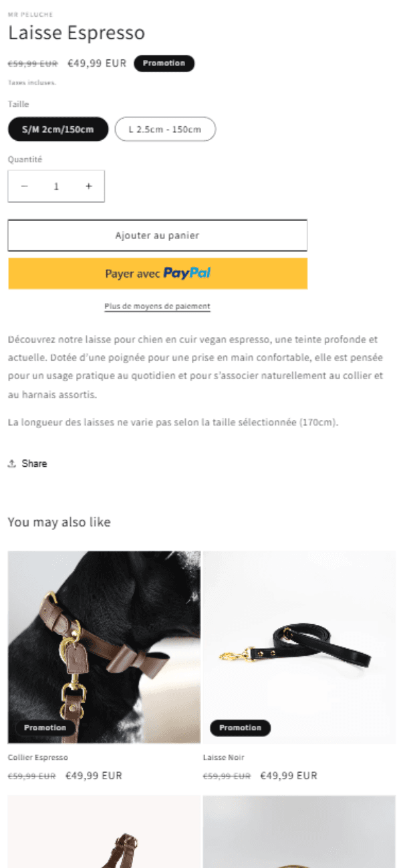
Task: Select size S/M 2cm/150cm
Action: tap(58, 129)
